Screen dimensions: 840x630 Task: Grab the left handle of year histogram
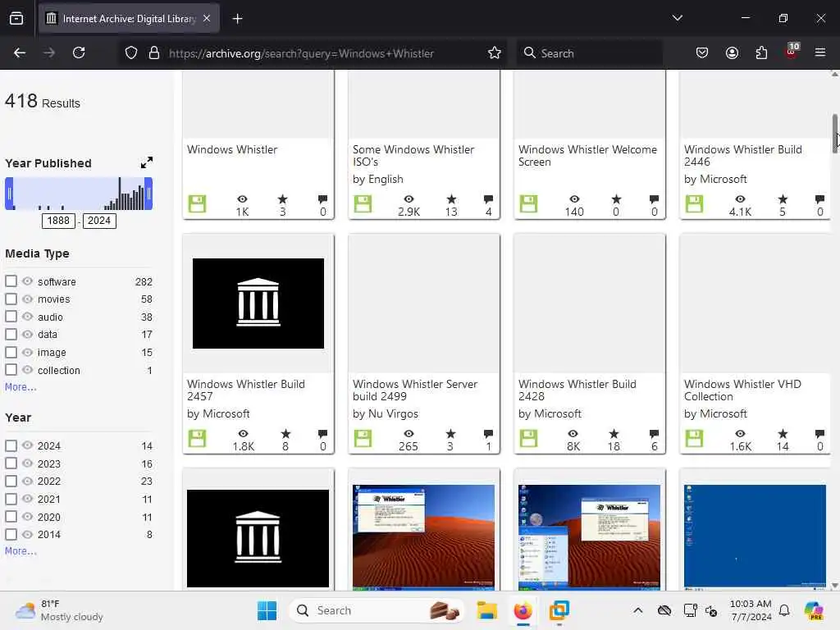point(9,194)
